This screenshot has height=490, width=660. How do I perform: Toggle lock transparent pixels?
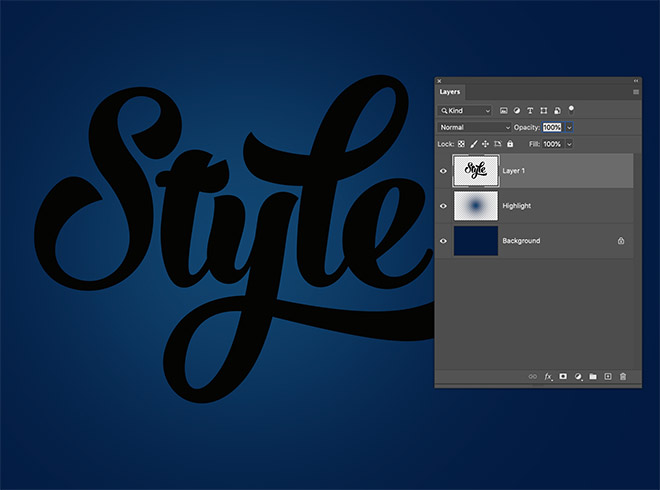461,144
